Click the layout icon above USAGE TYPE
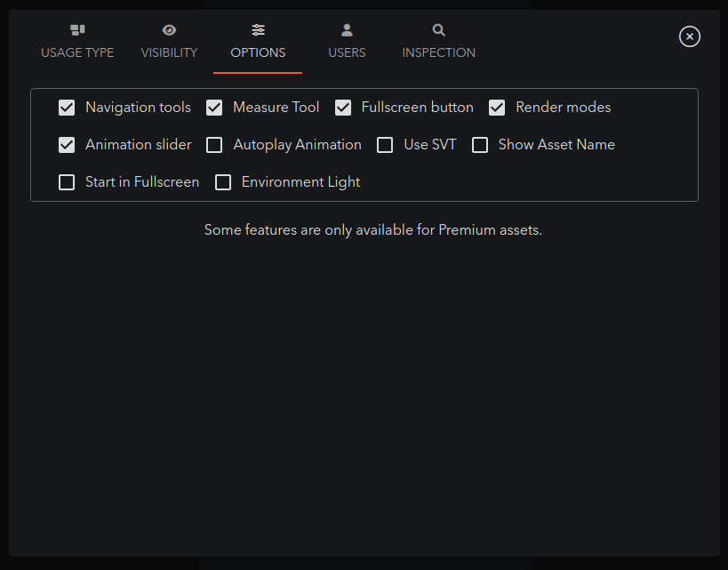 point(77,29)
